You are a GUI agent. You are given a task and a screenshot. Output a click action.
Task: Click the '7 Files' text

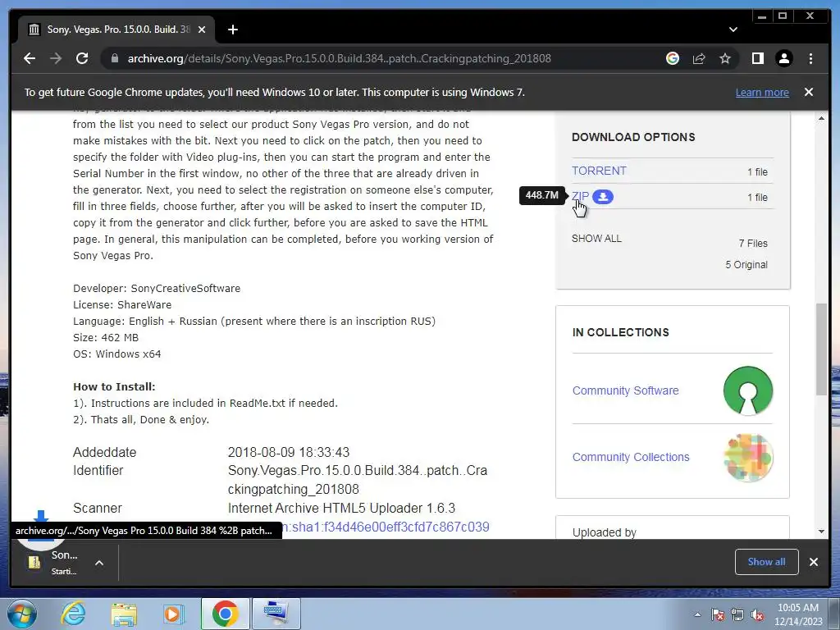(753, 243)
